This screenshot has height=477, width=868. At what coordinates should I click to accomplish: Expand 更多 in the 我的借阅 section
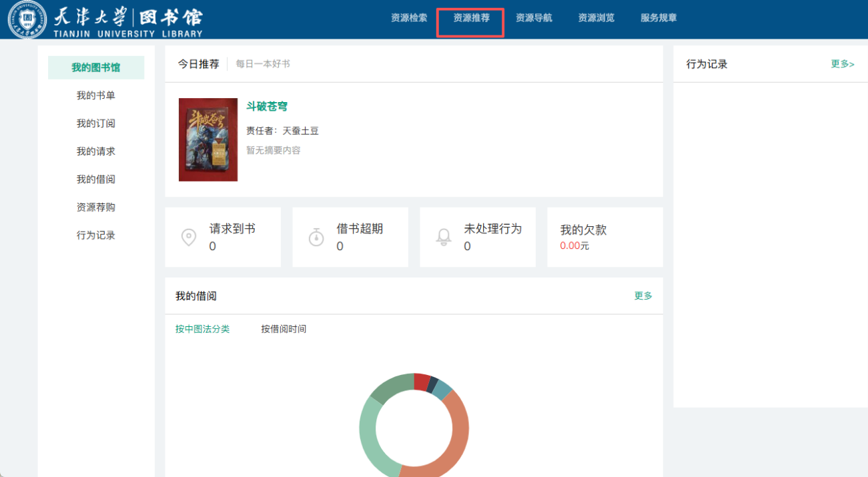[643, 296]
